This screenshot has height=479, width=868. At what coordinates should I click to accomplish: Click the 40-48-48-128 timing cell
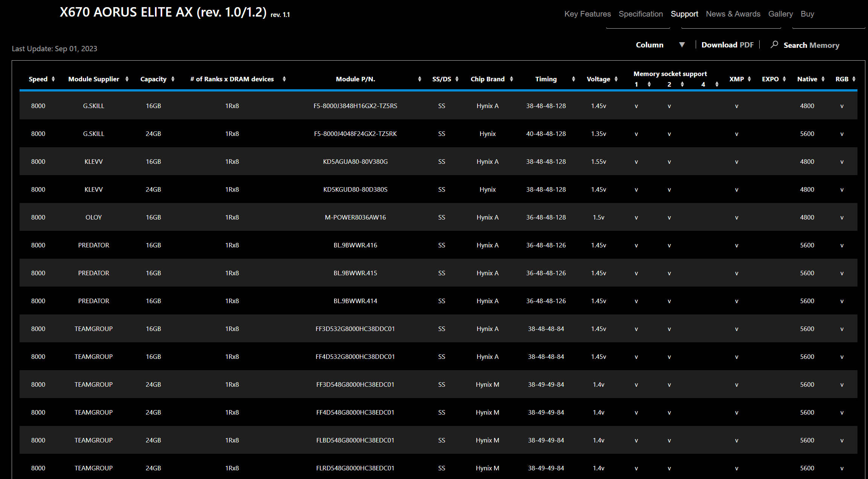point(546,134)
